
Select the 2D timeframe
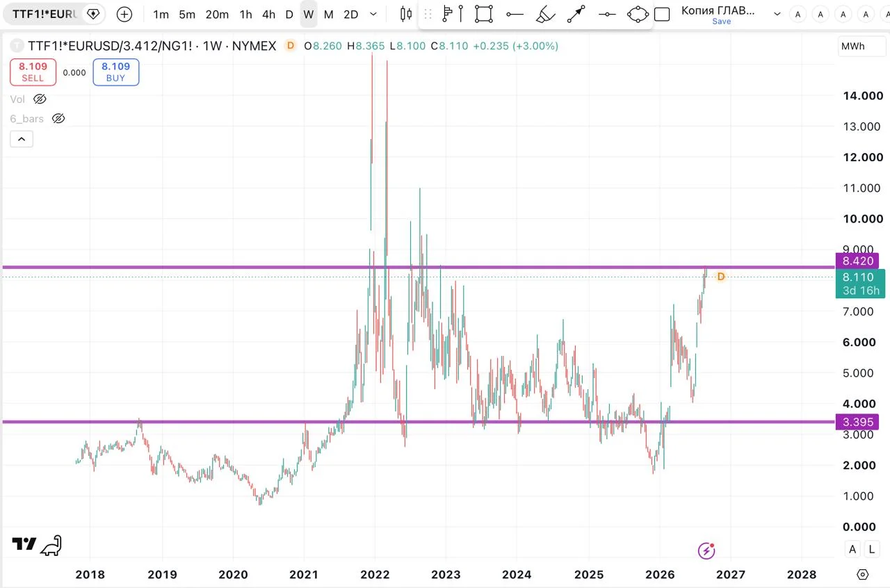click(x=351, y=14)
